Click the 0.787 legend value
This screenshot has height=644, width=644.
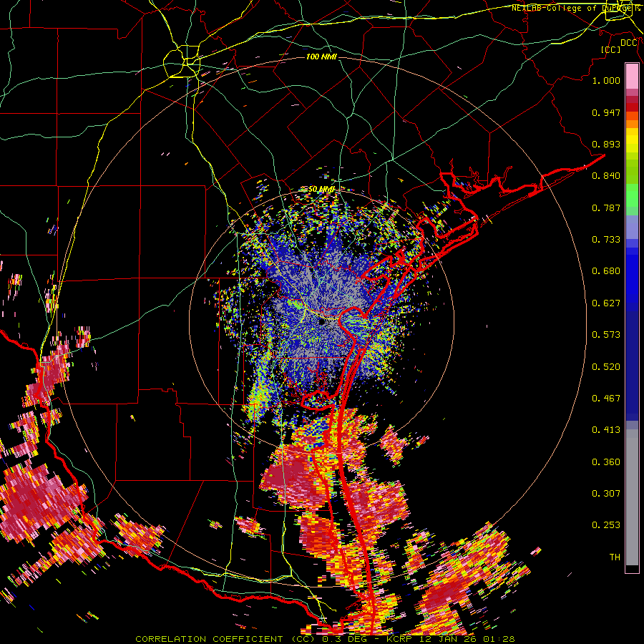pos(606,208)
